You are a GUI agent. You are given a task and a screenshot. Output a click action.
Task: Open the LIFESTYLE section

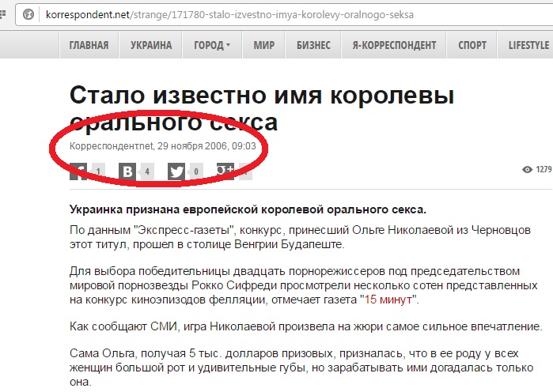tap(528, 45)
